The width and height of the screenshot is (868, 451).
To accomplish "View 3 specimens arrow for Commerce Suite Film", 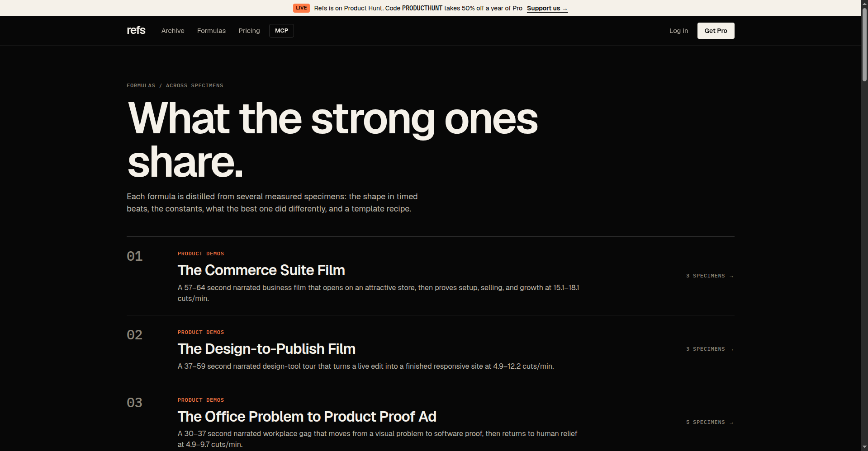I will pyautogui.click(x=710, y=276).
